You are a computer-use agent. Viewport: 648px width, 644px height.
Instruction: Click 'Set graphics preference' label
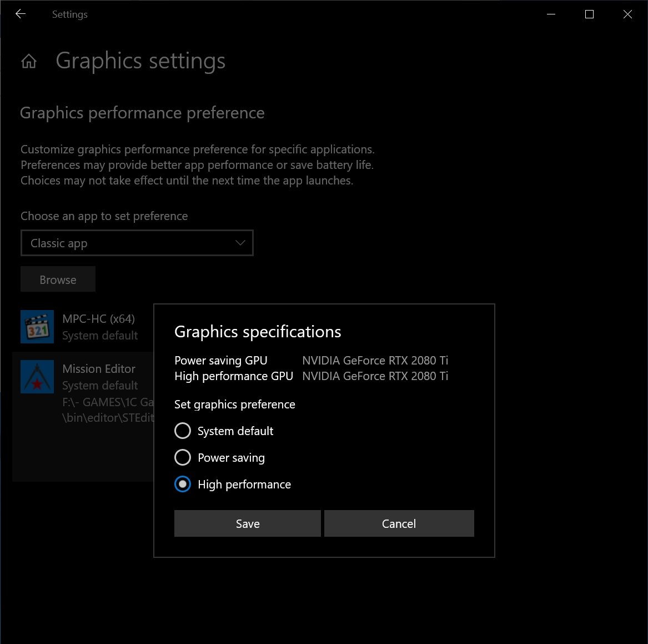click(235, 405)
